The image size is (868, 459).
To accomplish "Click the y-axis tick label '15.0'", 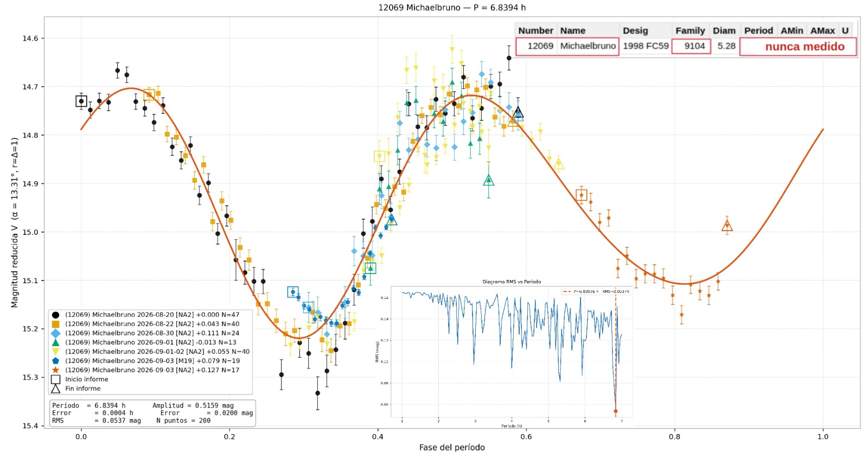I will [30, 232].
